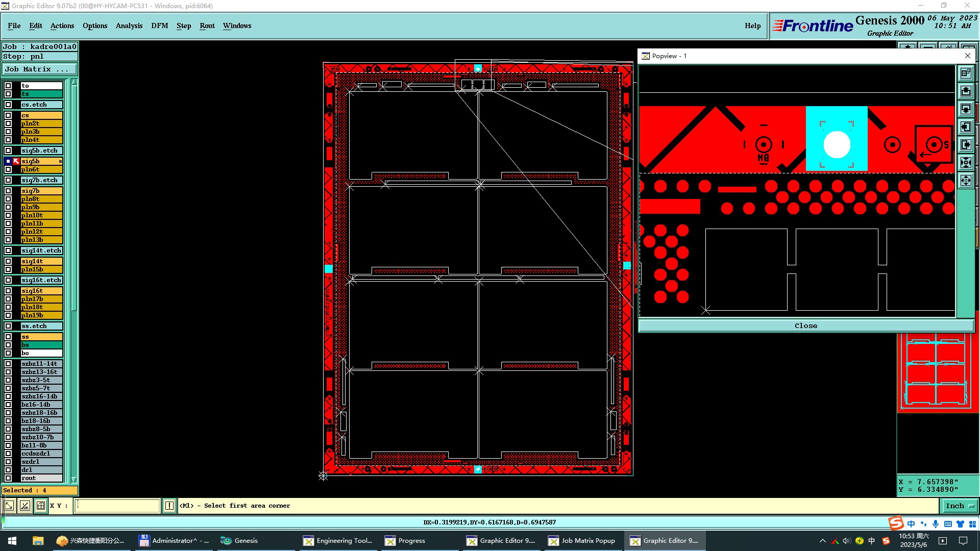Switch to Job Matrix Popup taskbar window

tap(582, 541)
